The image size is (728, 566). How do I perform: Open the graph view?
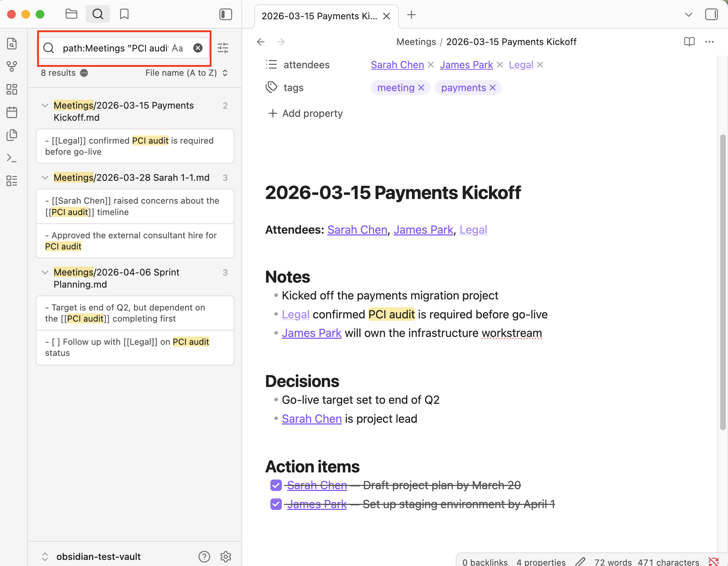click(x=12, y=66)
